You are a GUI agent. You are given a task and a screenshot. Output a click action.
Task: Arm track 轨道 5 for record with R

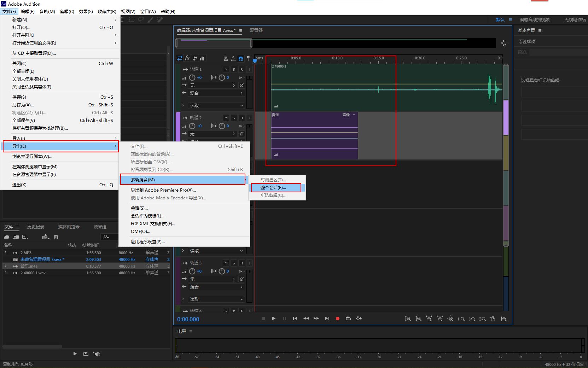coord(241,263)
